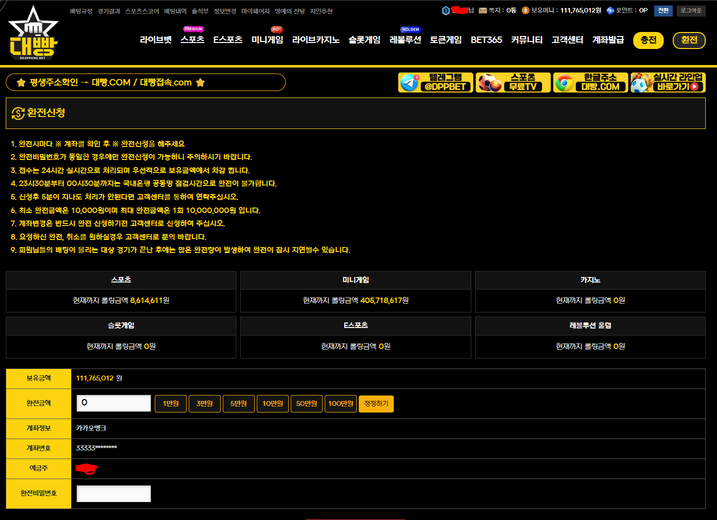717x520 pixels.
Task: Open the 실시간 라인업 바로가기 banner
Action: pyautogui.click(x=668, y=82)
